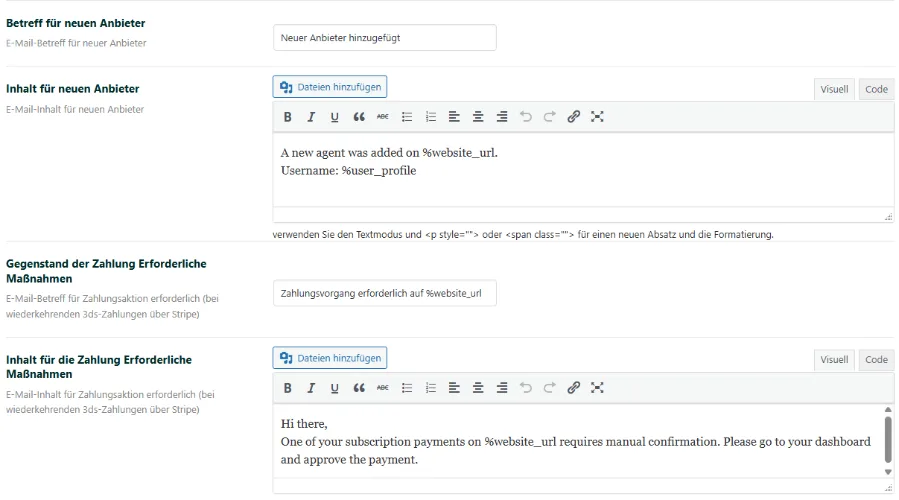Redo in the payment action content editor

549,388
